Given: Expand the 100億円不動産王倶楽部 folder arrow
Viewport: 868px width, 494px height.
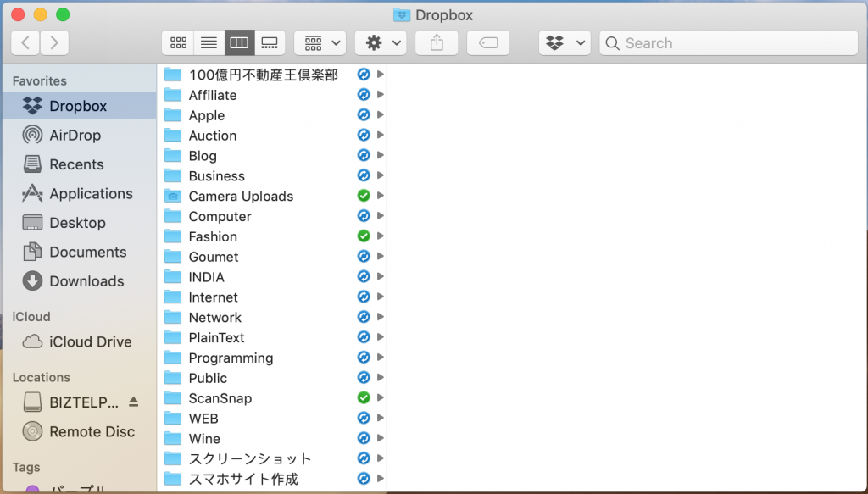Looking at the screenshot, I should click(381, 74).
